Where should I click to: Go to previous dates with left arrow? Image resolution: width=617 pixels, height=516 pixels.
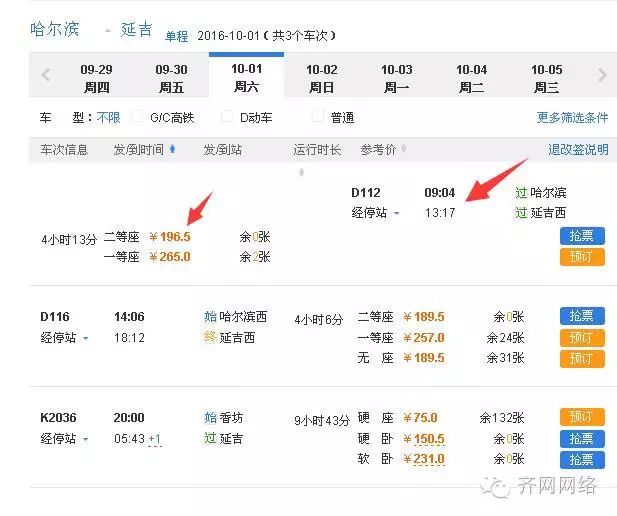click(46, 75)
